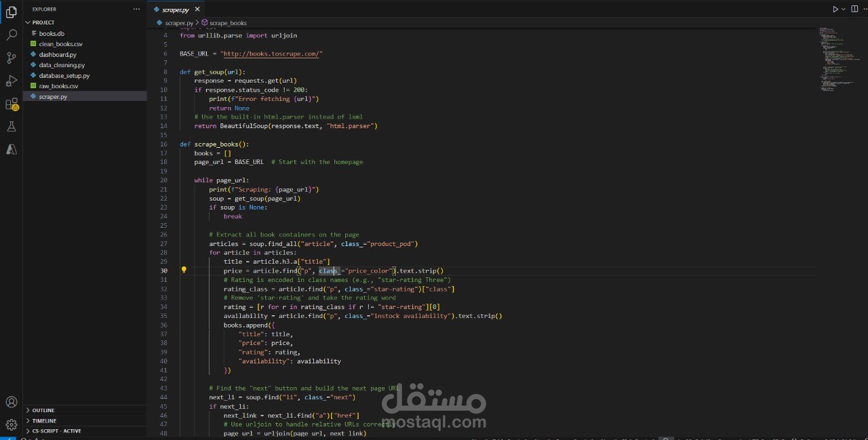The width and height of the screenshot is (868, 440).
Task: Collapse the PROJECT folder section
Action: (85, 22)
